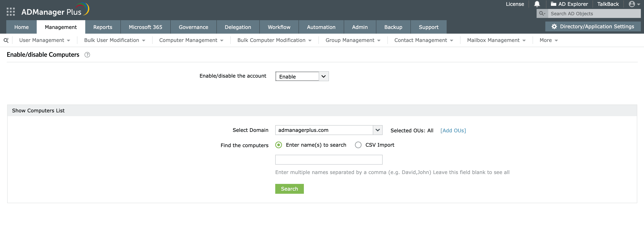644x244 pixels.
Task: Click the Search button
Action: click(289, 189)
